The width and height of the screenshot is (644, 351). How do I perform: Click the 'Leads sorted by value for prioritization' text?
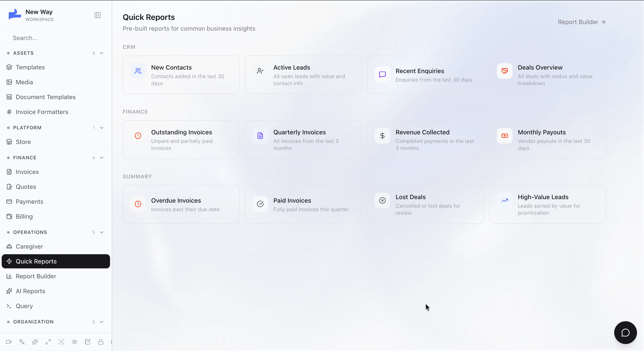tap(549, 209)
